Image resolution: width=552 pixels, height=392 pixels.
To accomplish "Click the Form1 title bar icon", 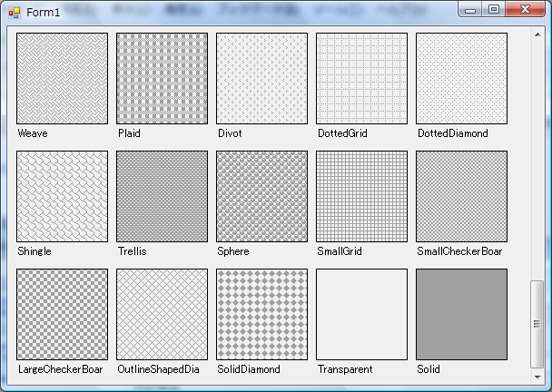I will coord(15,12).
